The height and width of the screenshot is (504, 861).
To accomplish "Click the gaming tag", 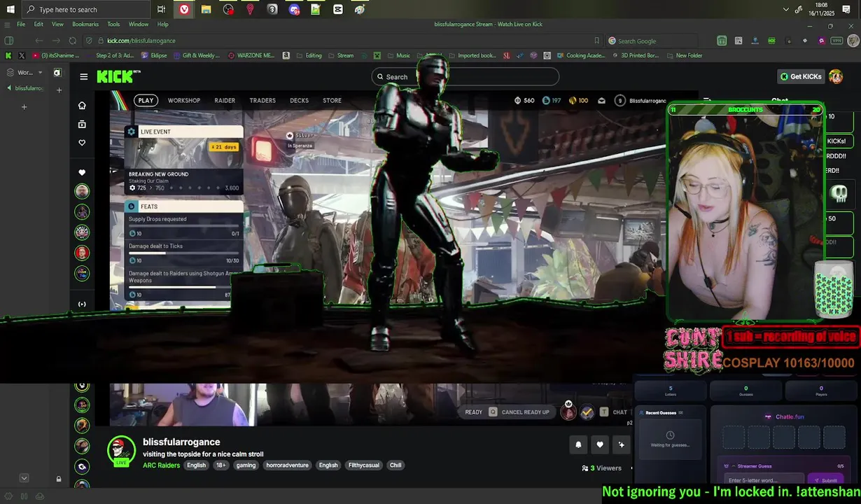I will tap(246, 465).
